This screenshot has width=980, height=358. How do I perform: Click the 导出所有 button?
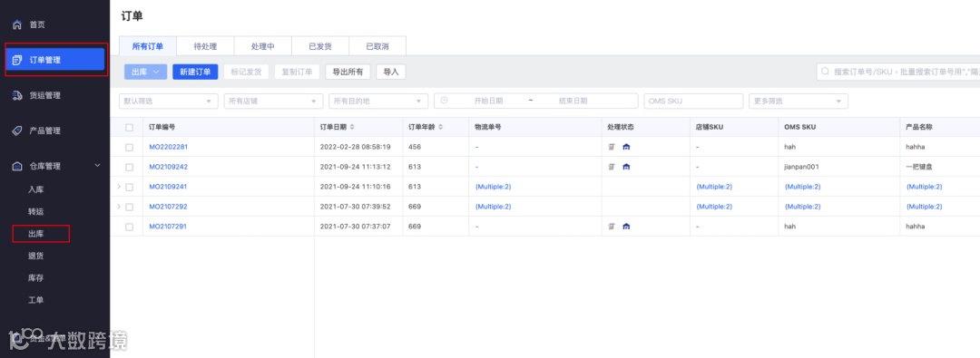point(348,72)
